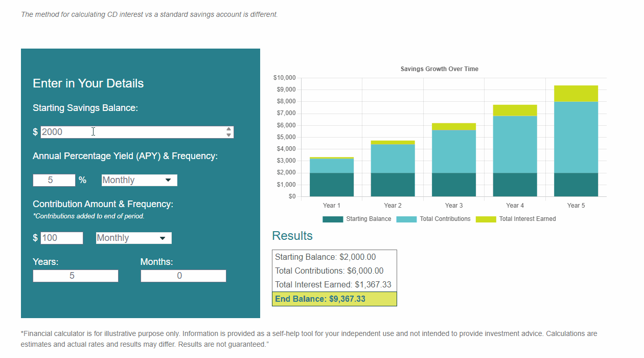Click the increment arrow on starting balance
The width and height of the screenshot is (644, 358).
click(x=228, y=129)
